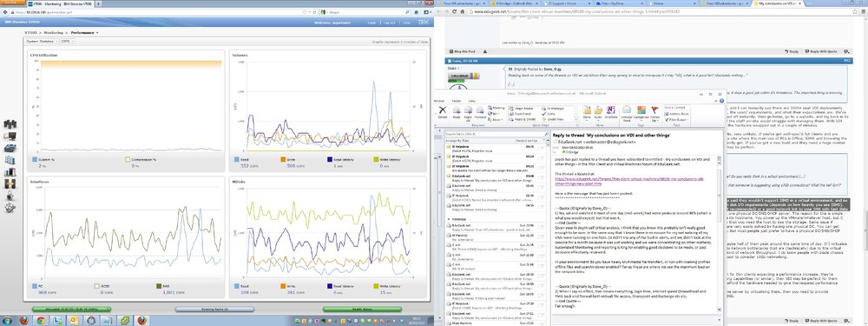Viewport: 868px width, 326px height.
Task: Open the Volumes icon in Storwize sidebar
Action: [10, 160]
